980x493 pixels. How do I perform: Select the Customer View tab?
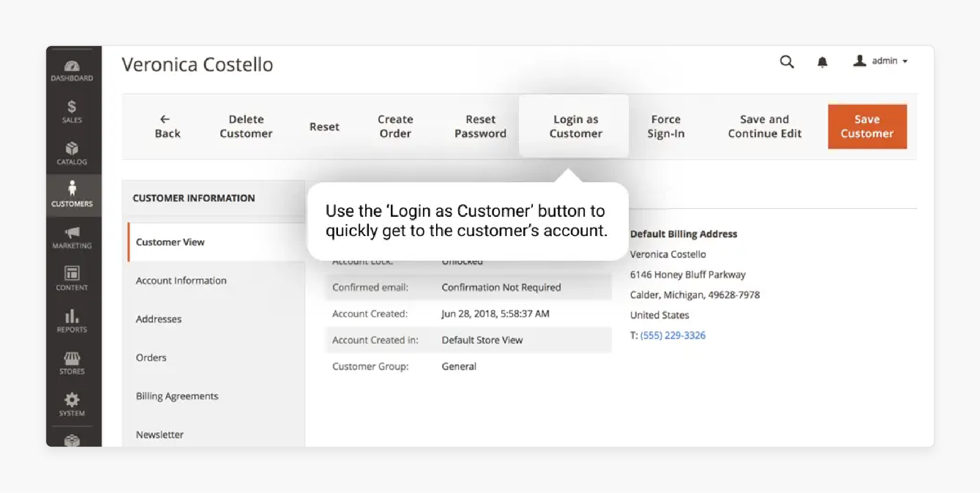(x=216, y=242)
